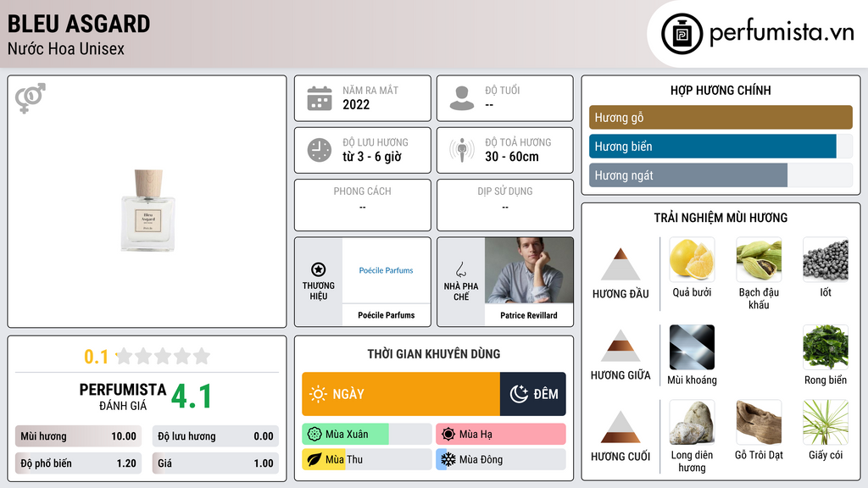The image size is (868, 488).
Task: Click the Mùa Đông season bar
Action: (500, 459)
